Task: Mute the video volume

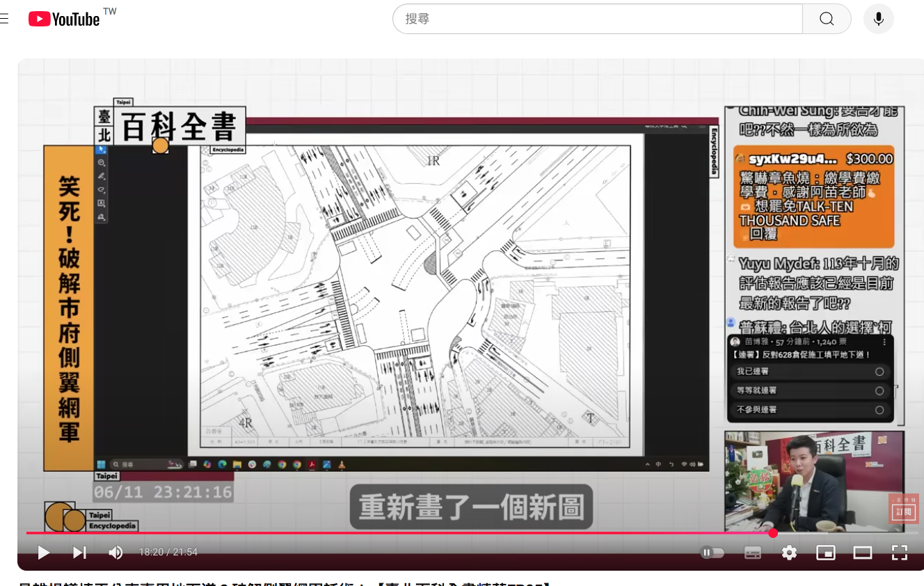Action: 115,553
